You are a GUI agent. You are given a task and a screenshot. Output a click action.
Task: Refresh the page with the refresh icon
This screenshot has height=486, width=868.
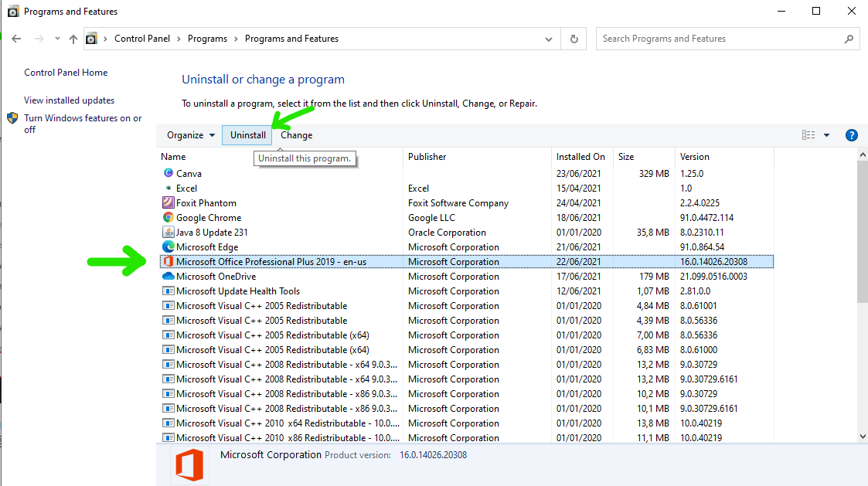[x=573, y=38]
